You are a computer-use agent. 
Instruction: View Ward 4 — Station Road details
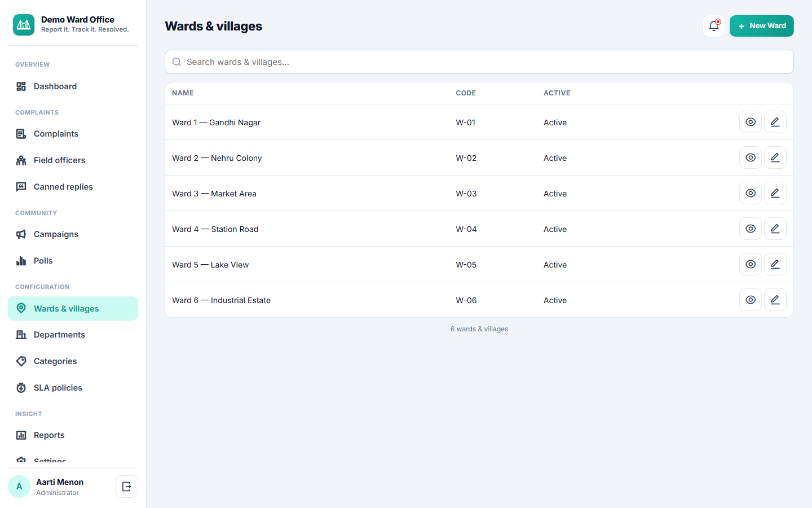pos(751,229)
